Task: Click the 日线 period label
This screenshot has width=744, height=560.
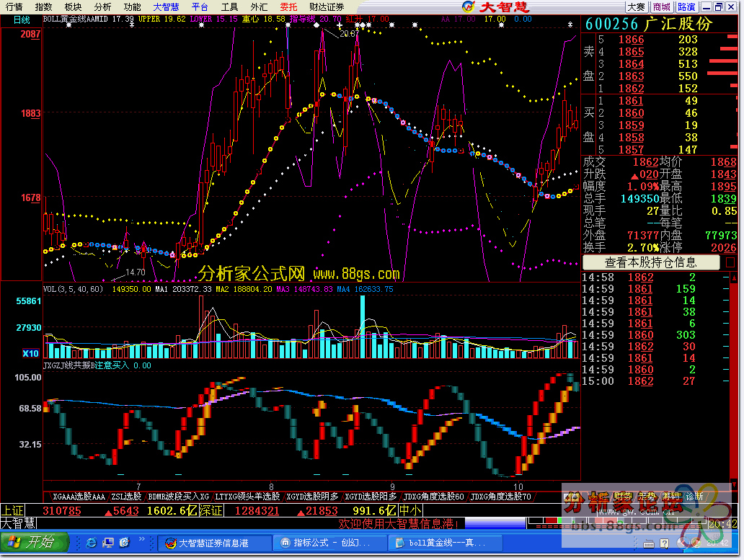Action: 22,20
